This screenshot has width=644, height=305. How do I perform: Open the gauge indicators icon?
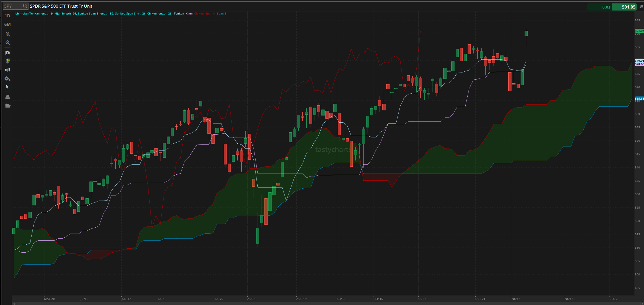coord(8,53)
